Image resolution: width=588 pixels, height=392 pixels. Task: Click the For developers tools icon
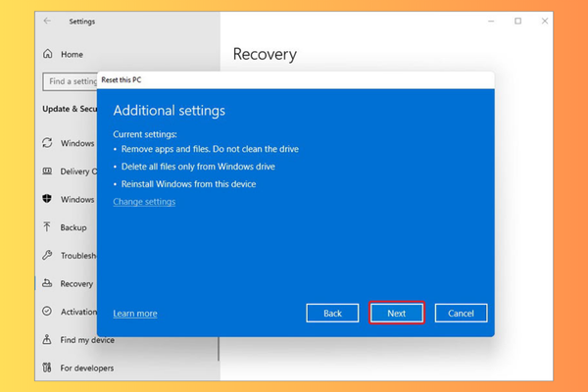coord(47,367)
